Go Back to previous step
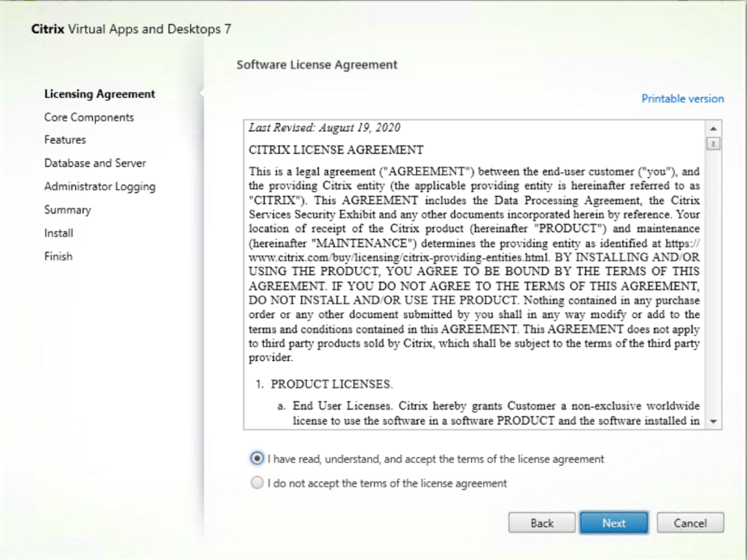Screen dimensions: 747x560 pos(542,523)
